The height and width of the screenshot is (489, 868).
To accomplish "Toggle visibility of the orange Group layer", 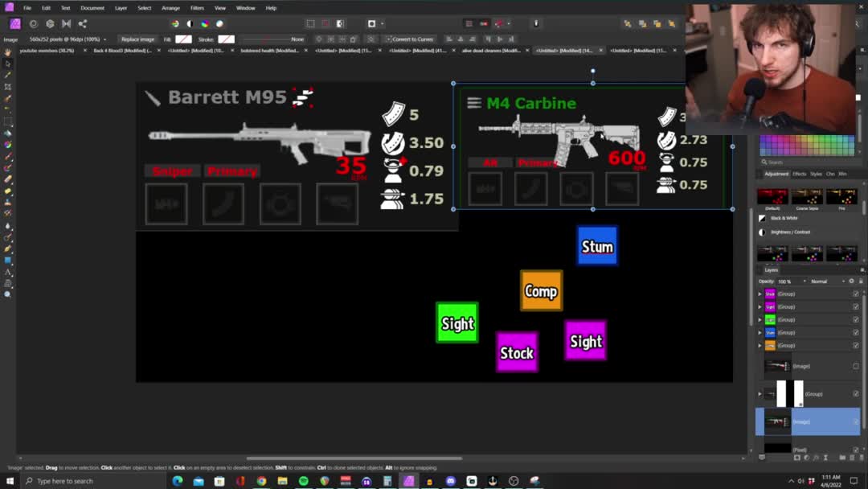I will [x=855, y=345].
